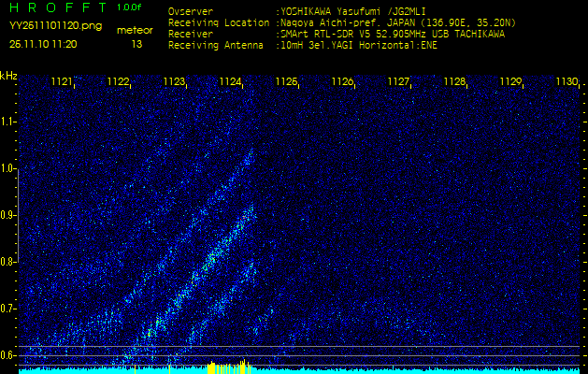Select the Nagoya Aichi-pref. JAPAN location text
This screenshot has width=588, height=374.
(x=397, y=22)
